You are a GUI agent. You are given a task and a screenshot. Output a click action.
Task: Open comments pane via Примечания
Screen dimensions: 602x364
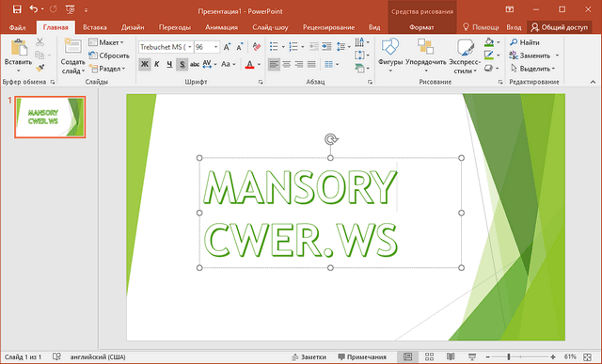click(362, 356)
